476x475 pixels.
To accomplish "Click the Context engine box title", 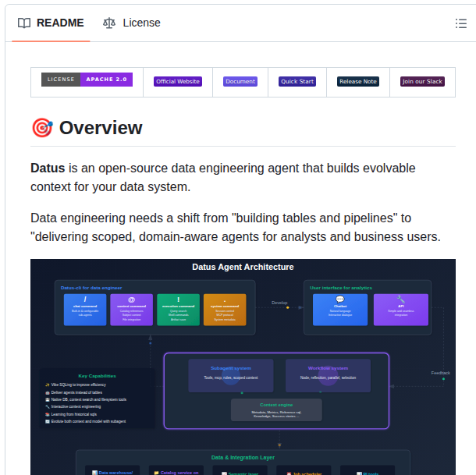I will click(276, 405).
